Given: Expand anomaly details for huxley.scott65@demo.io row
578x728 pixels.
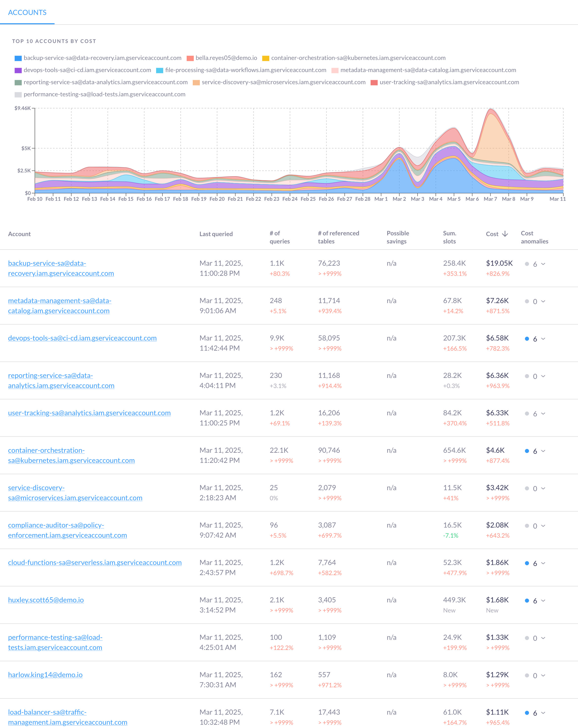Looking at the screenshot, I should 544,601.
